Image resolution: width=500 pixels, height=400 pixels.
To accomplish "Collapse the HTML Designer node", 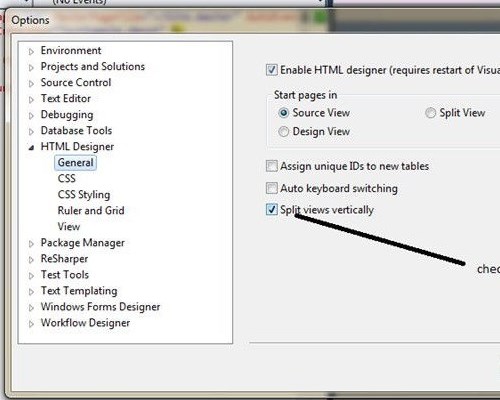I will (x=31, y=147).
